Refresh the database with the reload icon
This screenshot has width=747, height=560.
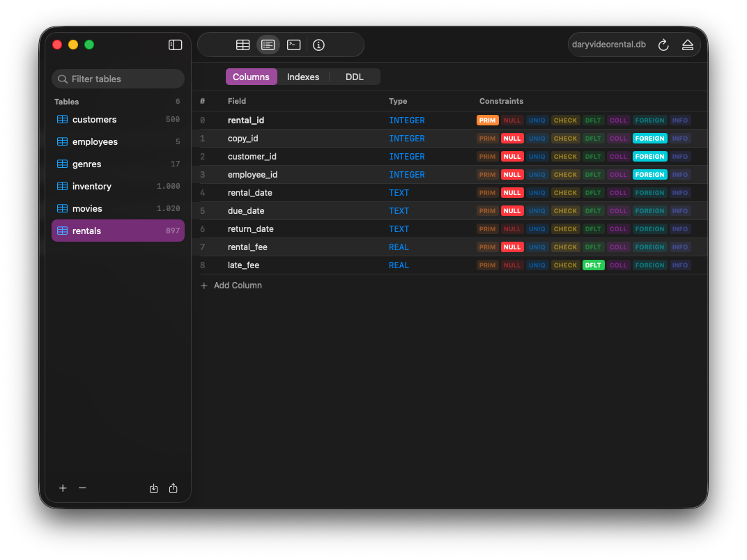(x=663, y=45)
